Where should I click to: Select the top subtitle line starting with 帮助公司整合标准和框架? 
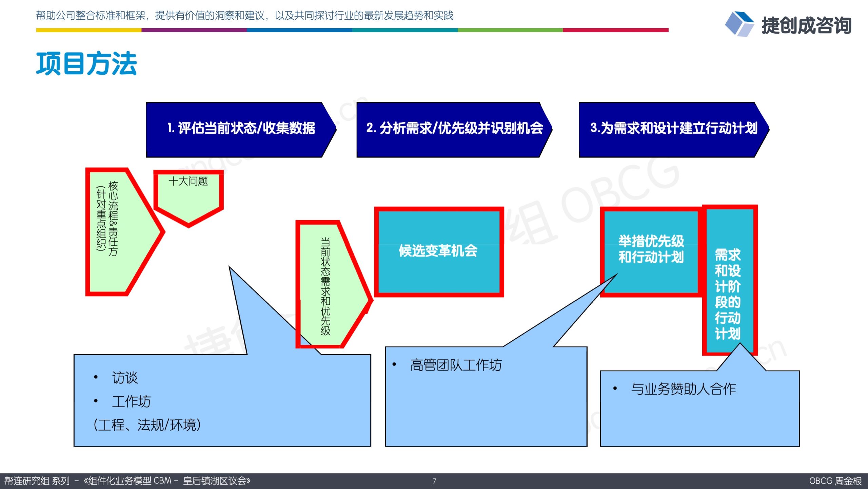[244, 15]
